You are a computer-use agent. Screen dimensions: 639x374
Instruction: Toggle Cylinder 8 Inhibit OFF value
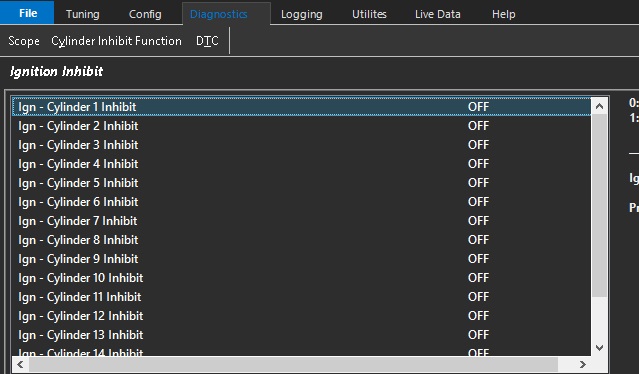coord(478,240)
